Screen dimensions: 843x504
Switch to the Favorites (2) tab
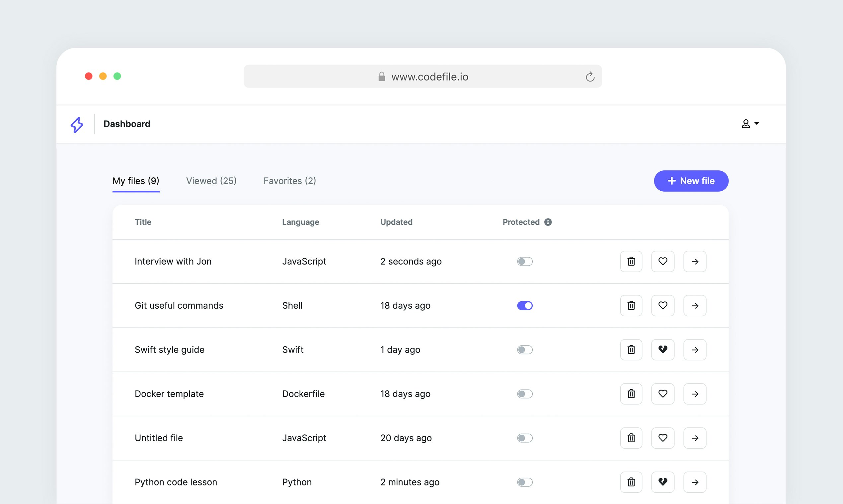click(x=290, y=181)
